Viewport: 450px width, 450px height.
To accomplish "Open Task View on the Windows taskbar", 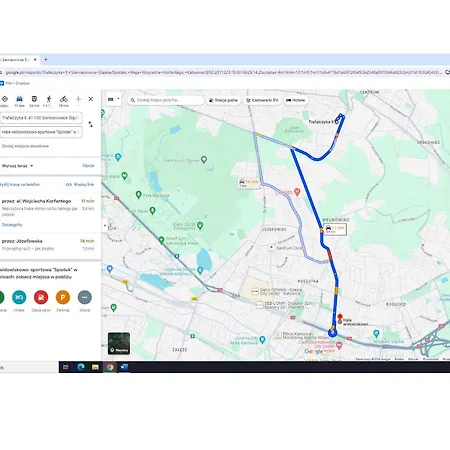I will (66, 367).
